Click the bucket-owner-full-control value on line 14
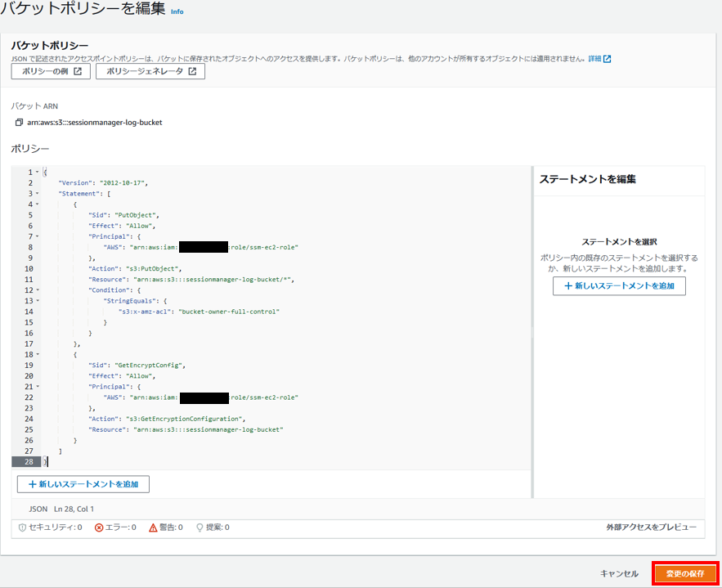The height and width of the screenshot is (588, 722). [x=229, y=312]
